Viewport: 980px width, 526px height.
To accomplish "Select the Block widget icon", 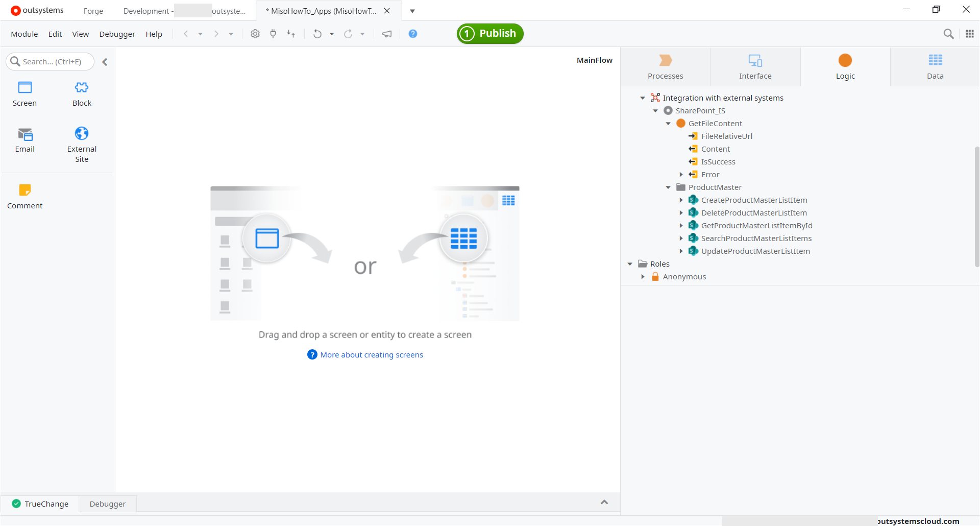I will pos(82,88).
